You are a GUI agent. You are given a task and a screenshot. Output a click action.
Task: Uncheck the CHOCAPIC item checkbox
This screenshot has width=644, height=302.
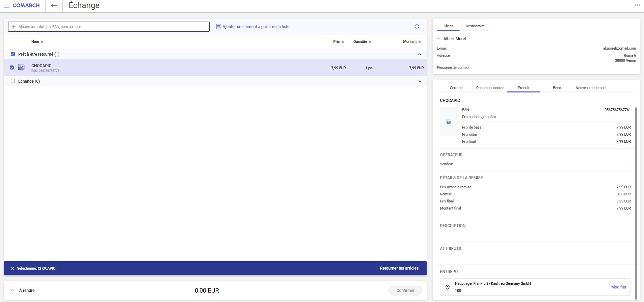pyautogui.click(x=12, y=67)
